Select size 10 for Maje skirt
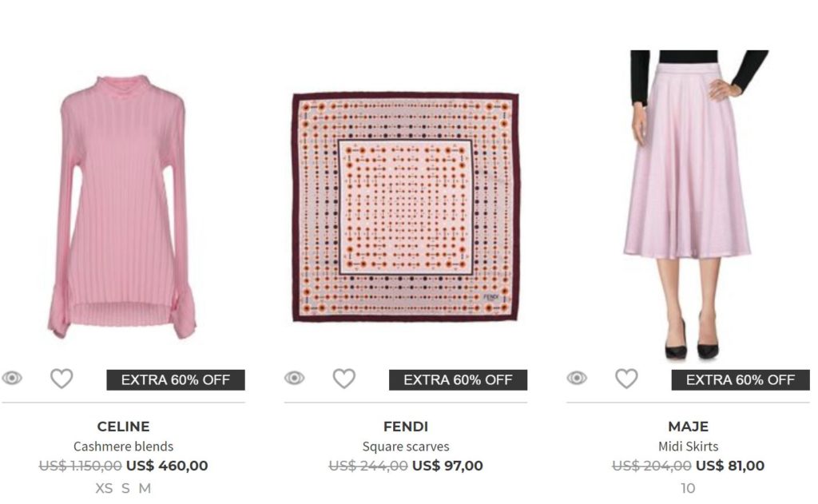 688,488
